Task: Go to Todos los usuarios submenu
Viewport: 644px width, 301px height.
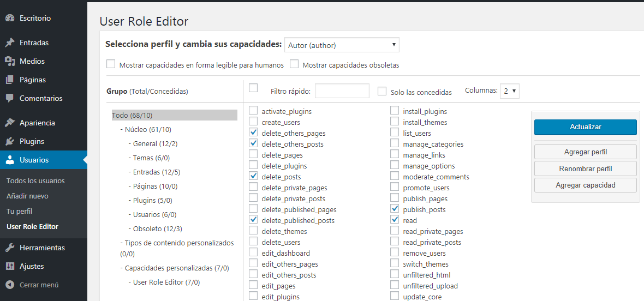Action: [35, 181]
